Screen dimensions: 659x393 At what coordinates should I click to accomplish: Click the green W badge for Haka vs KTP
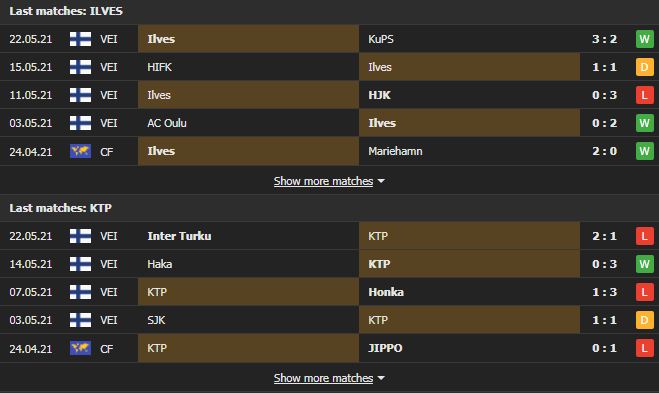[x=644, y=264]
